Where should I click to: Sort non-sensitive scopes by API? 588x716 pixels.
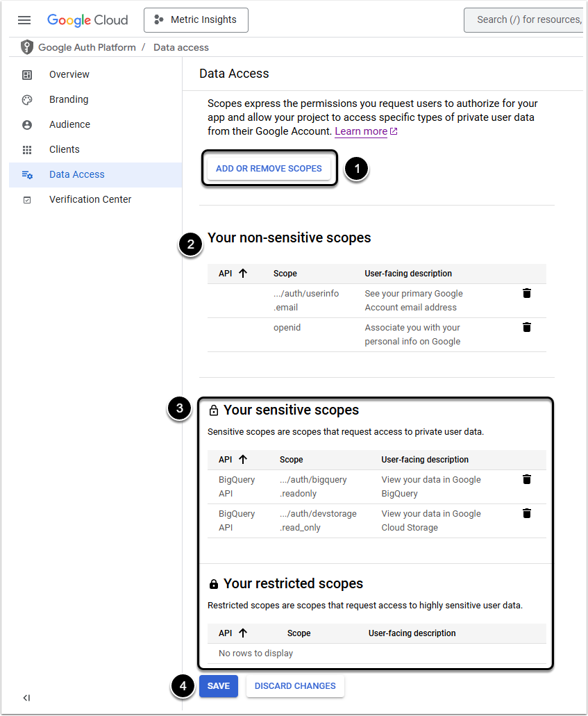pos(242,274)
